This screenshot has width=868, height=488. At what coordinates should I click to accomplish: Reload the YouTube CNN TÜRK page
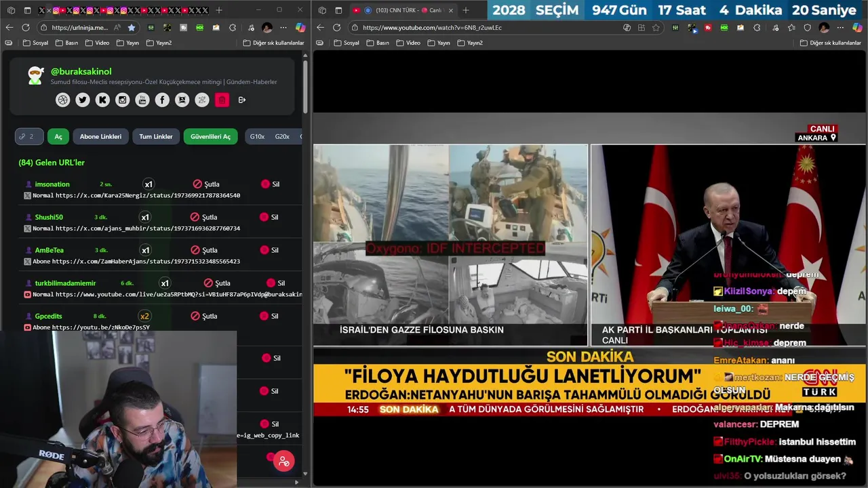click(336, 28)
